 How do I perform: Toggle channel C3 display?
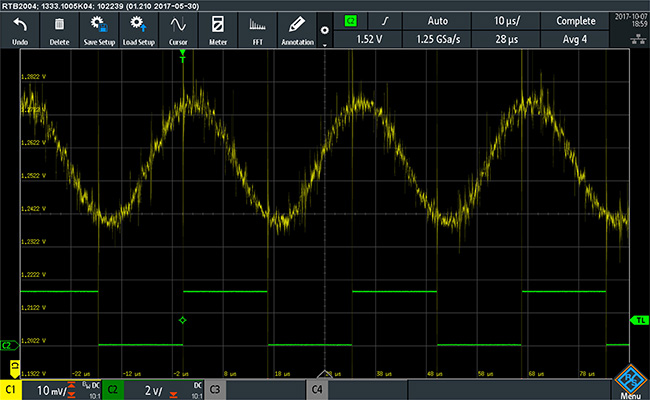[215, 387]
